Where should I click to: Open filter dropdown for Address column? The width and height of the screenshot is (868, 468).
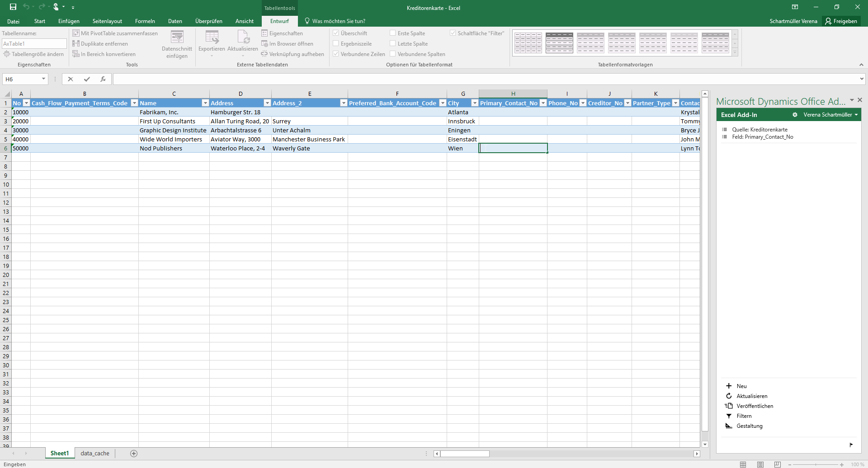click(267, 103)
